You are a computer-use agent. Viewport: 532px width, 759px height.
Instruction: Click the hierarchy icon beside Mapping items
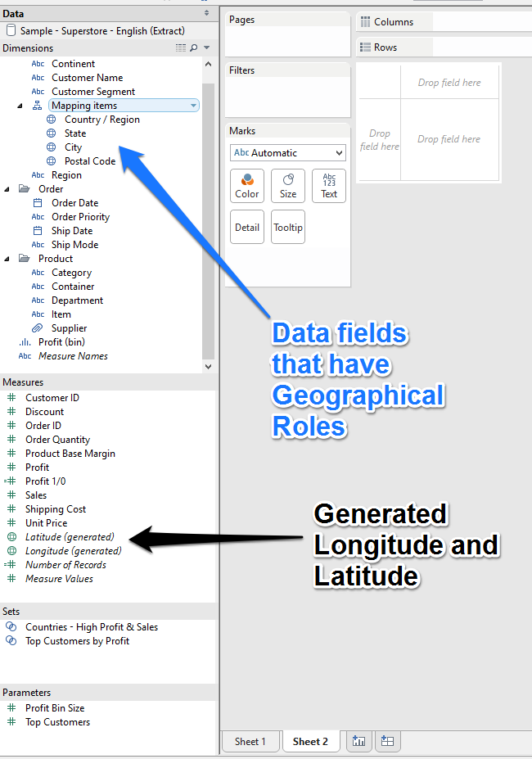pyautogui.click(x=38, y=106)
